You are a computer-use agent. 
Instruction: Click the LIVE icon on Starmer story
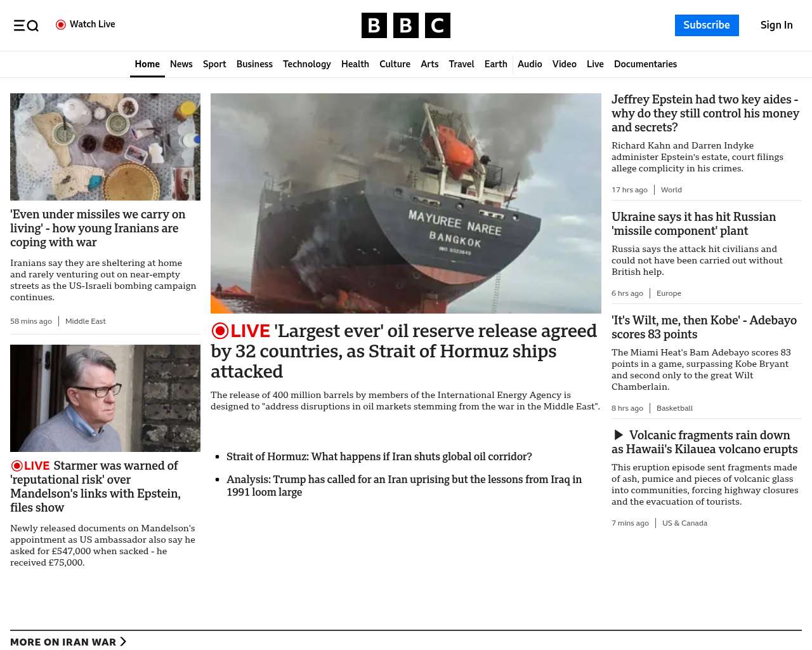30,466
